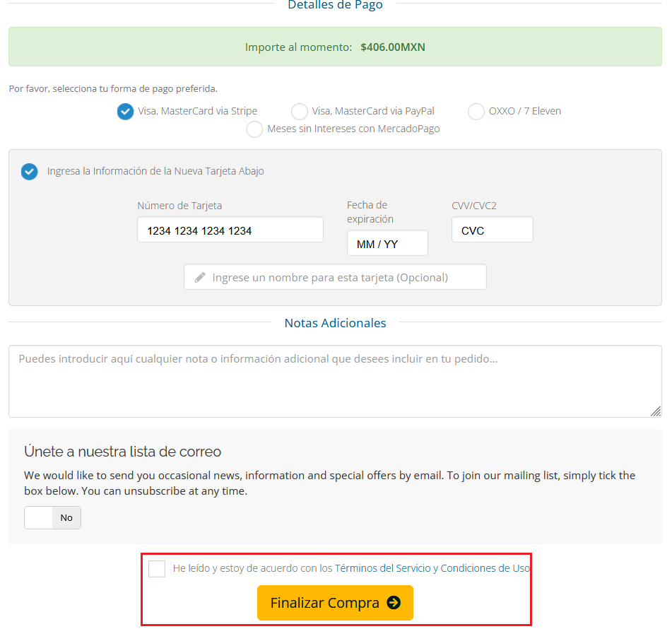
Task: Click inside the Notas Adicionales text area
Action: (335, 382)
